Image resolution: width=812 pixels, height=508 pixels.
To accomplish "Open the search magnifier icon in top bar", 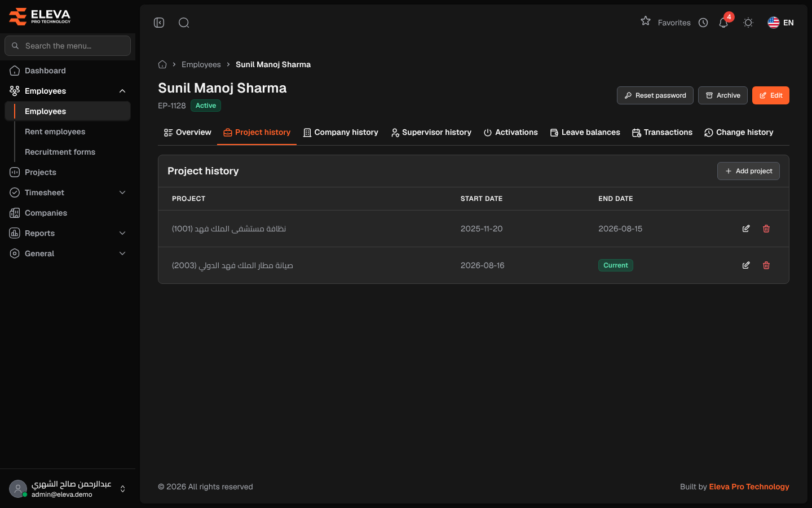I will pyautogui.click(x=184, y=23).
